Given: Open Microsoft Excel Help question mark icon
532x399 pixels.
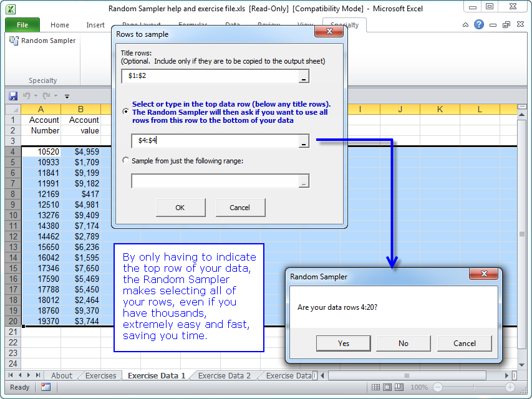Looking at the screenshot, I should pyautogui.click(x=479, y=25).
